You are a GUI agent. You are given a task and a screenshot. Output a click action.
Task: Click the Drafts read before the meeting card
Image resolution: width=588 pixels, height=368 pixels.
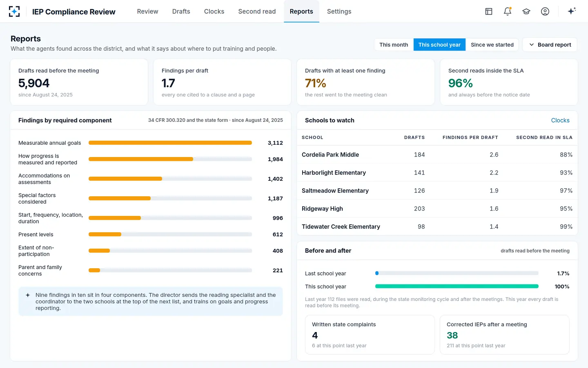click(x=79, y=82)
